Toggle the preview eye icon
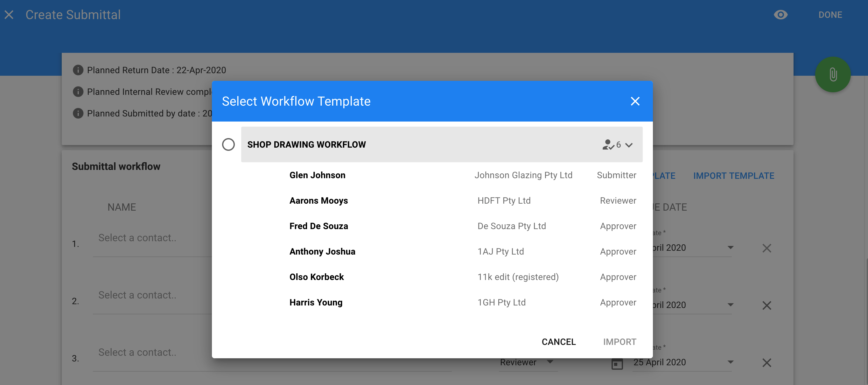Screen dimensions: 868x385 pos(780,15)
